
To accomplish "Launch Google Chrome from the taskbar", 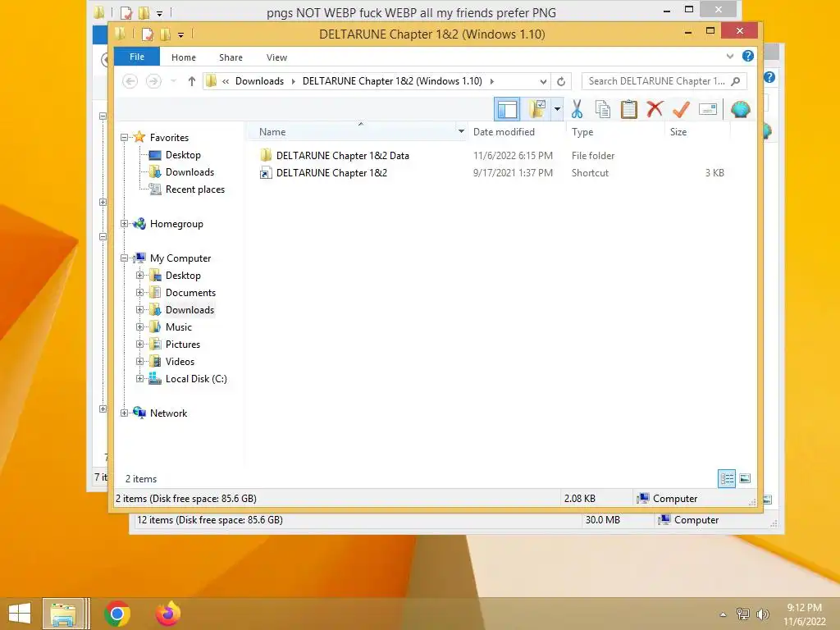I will [117, 614].
